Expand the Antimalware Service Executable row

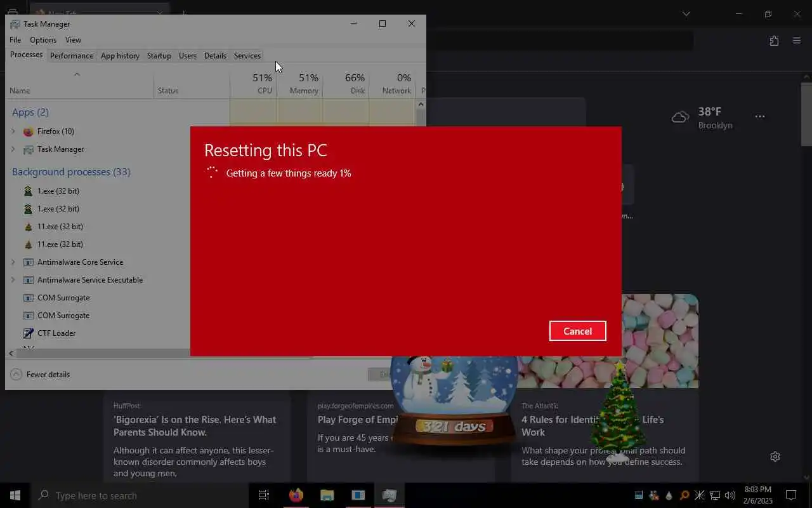tap(13, 280)
